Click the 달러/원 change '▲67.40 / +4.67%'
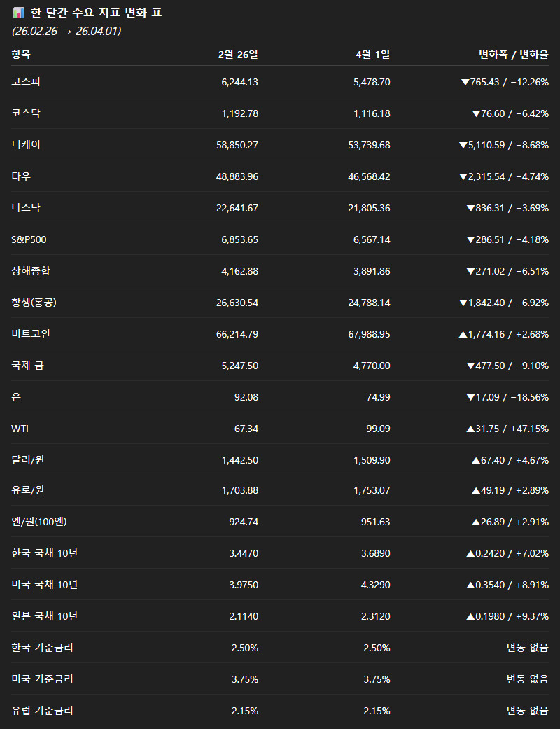 click(x=510, y=460)
